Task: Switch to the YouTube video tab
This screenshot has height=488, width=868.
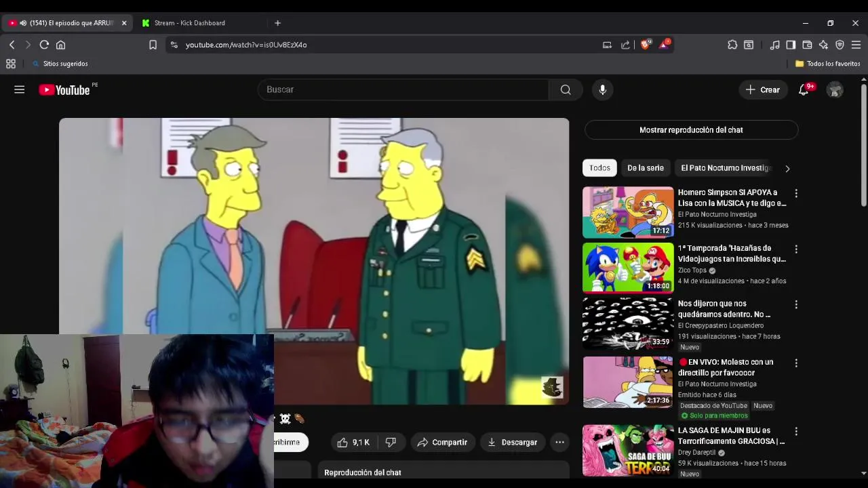Action: pos(68,23)
